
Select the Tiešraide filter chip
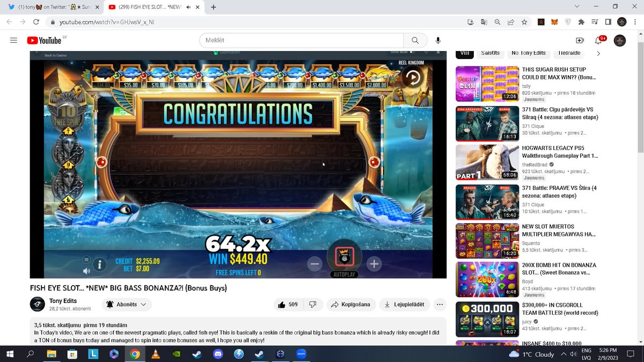coord(569,53)
